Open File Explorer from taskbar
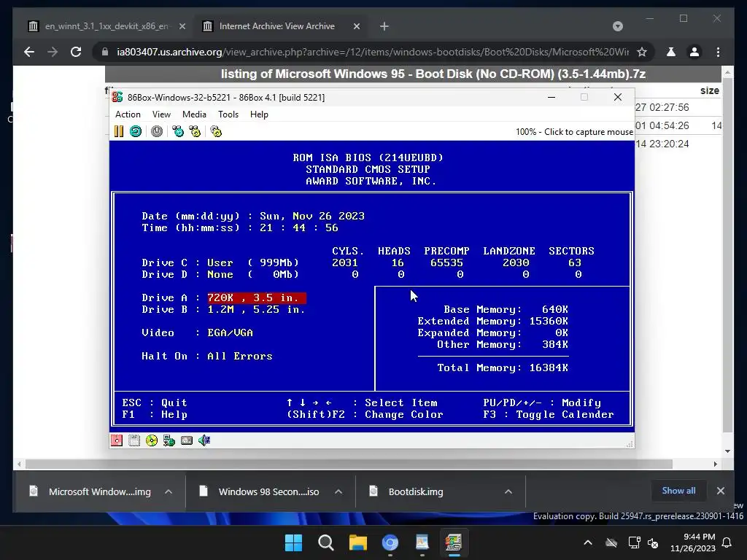 coord(357,542)
